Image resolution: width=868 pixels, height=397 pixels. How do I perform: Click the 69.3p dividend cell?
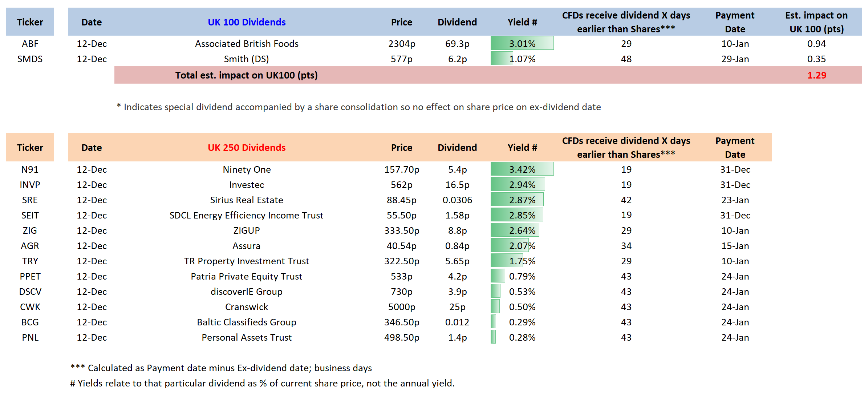pyautogui.click(x=457, y=44)
